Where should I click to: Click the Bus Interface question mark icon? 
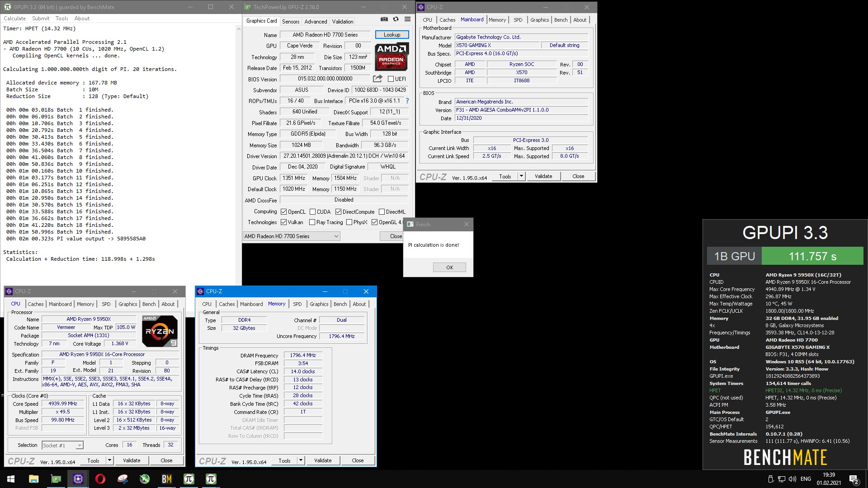click(x=407, y=101)
